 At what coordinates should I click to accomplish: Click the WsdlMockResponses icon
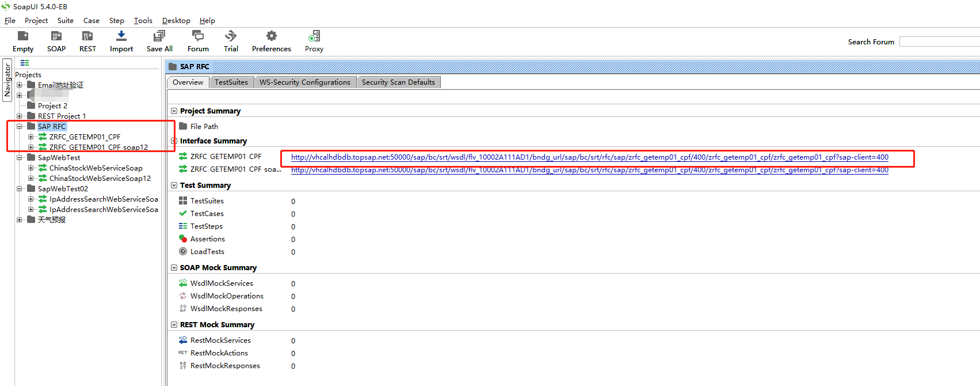pyautogui.click(x=183, y=308)
